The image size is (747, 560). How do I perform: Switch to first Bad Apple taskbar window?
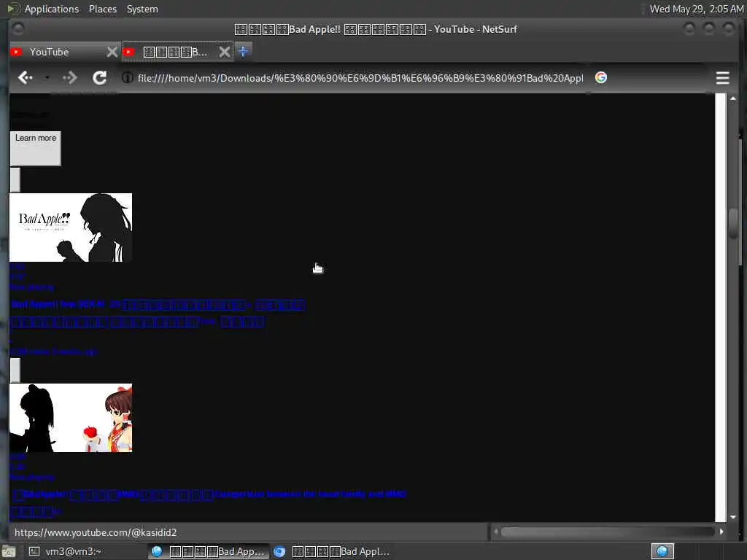coord(208,551)
